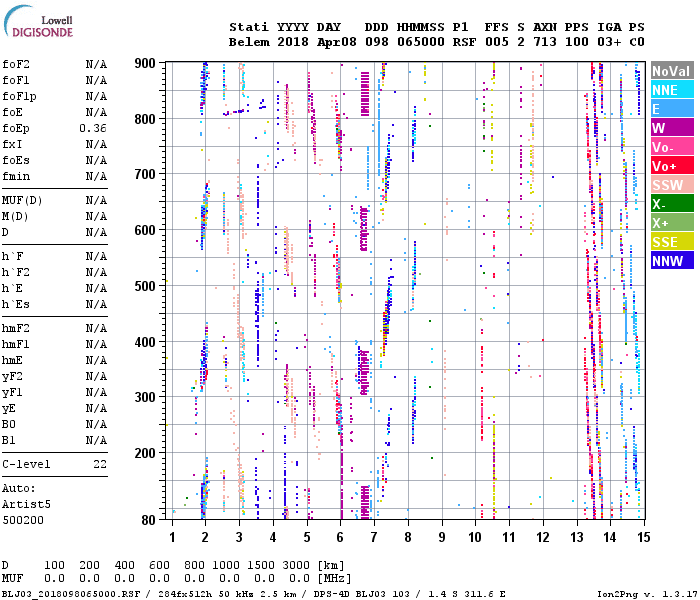Viewport: 700px width, 600px height.
Task: Click the 500 km height axis label
Action: pos(145,286)
